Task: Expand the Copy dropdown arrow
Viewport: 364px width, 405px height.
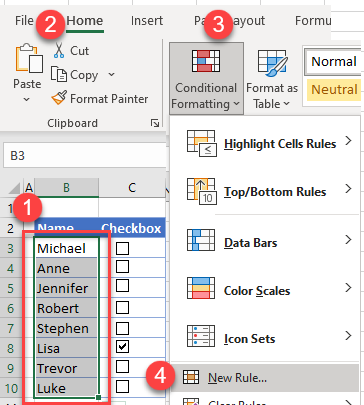Action: point(111,74)
